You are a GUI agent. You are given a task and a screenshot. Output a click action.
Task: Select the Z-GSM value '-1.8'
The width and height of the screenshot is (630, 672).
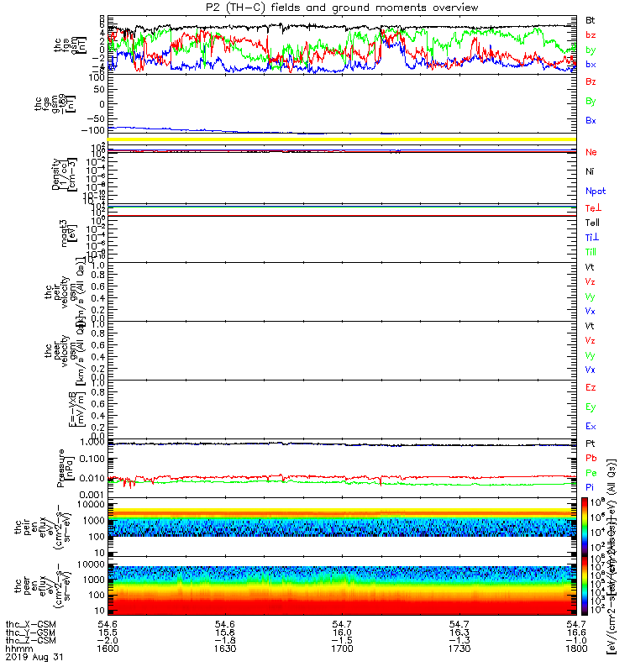coord(225,640)
